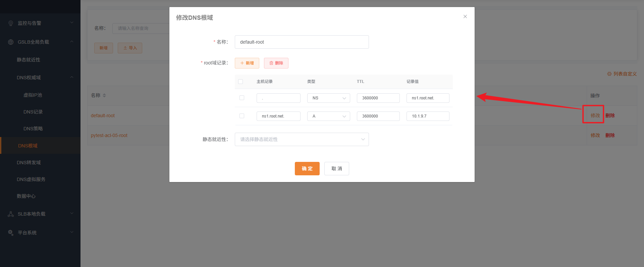The height and width of the screenshot is (267, 644).
Task: Check the ns1.root.net. A record checkbox
Action: click(x=242, y=116)
